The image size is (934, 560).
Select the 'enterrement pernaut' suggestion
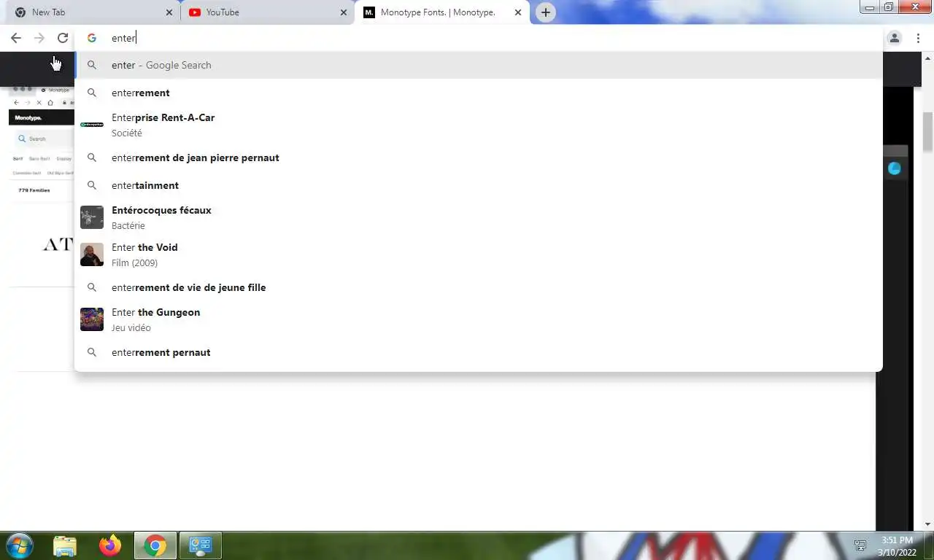(479, 352)
